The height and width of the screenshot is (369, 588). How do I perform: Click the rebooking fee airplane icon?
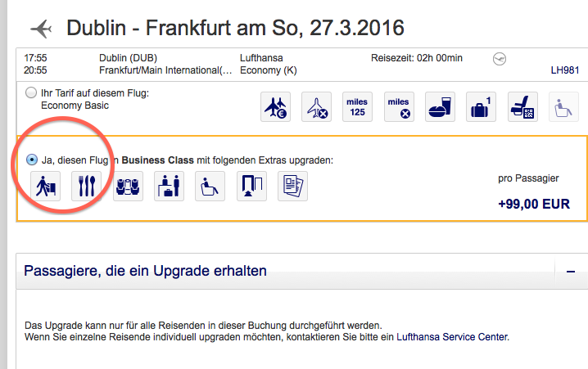(275, 106)
